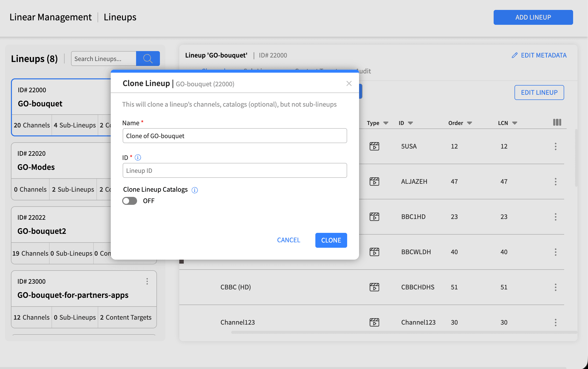Viewport: 588px width, 369px height.
Task: Click the Name input field
Action: (235, 136)
